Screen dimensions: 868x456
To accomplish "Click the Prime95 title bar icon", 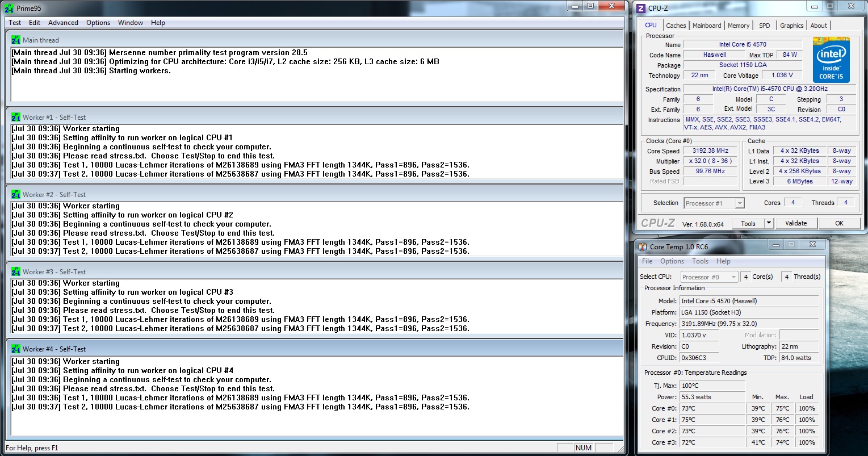I will (x=10, y=8).
